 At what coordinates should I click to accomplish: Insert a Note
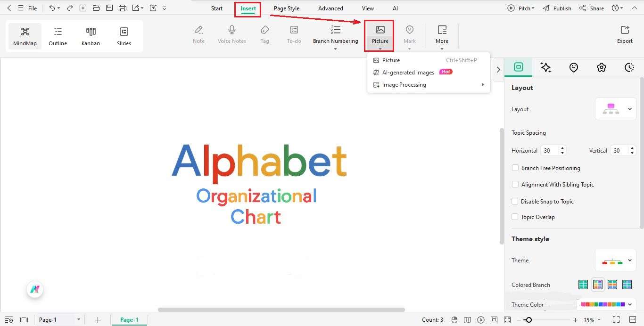click(199, 34)
